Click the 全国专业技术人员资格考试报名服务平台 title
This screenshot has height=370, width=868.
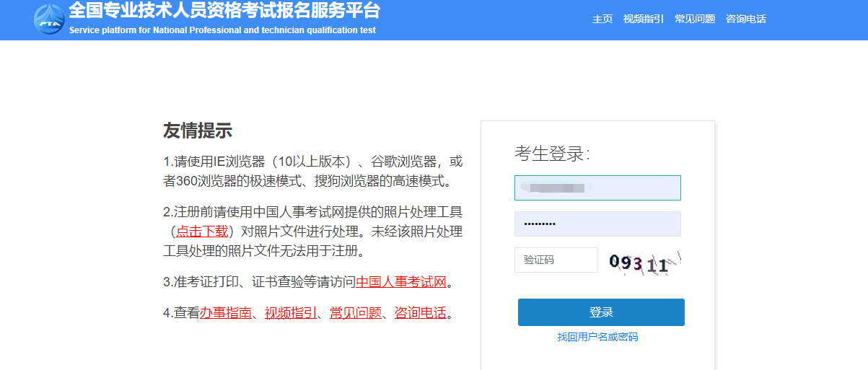click(224, 12)
